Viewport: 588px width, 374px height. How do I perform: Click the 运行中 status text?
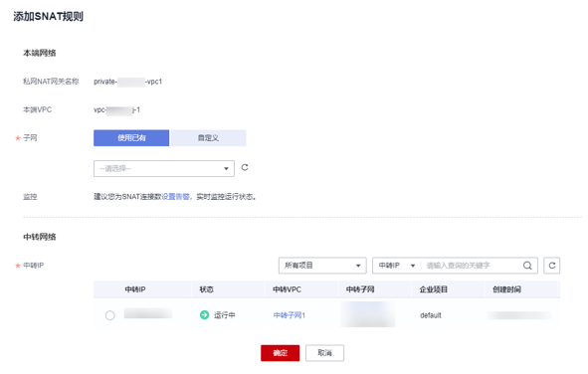click(x=224, y=315)
